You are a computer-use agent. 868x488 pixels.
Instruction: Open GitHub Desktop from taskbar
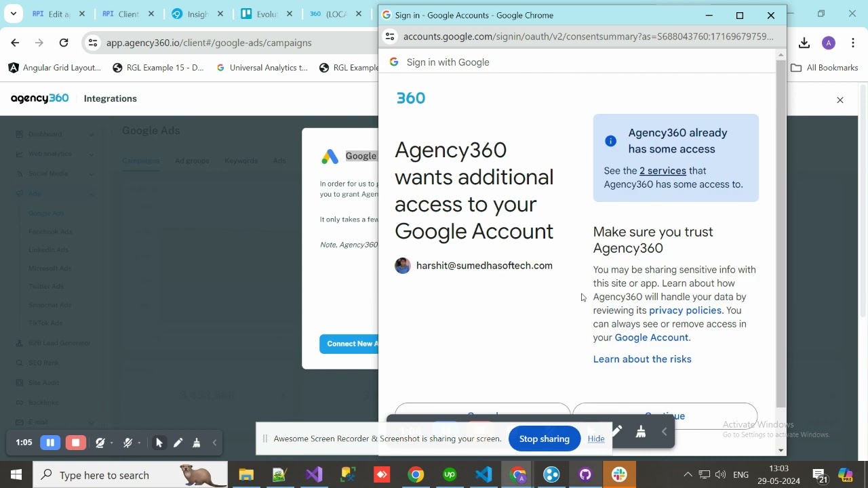click(x=585, y=475)
